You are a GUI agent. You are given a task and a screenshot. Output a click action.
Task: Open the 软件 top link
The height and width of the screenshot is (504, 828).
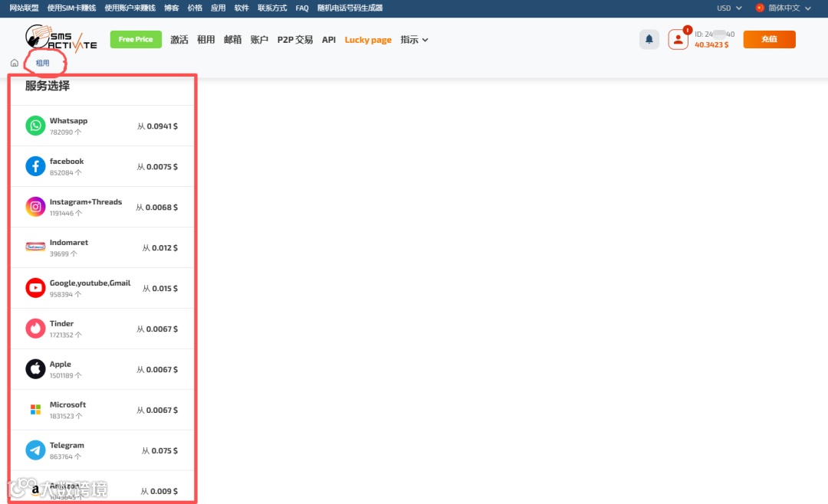coord(242,8)
